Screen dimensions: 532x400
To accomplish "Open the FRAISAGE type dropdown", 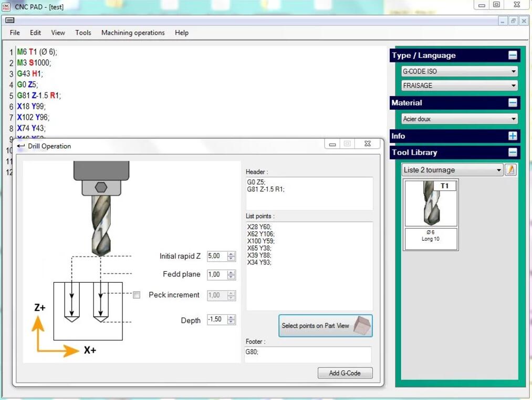I will (460, 86).
